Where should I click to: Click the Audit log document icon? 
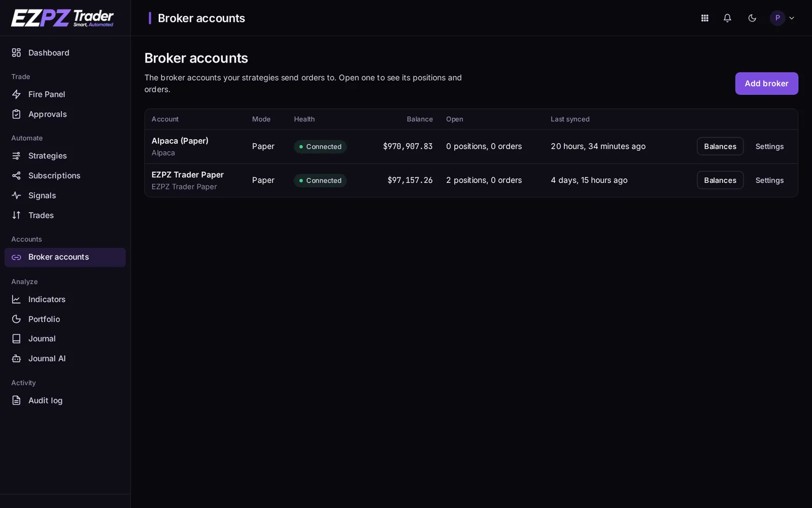point(16,400)
